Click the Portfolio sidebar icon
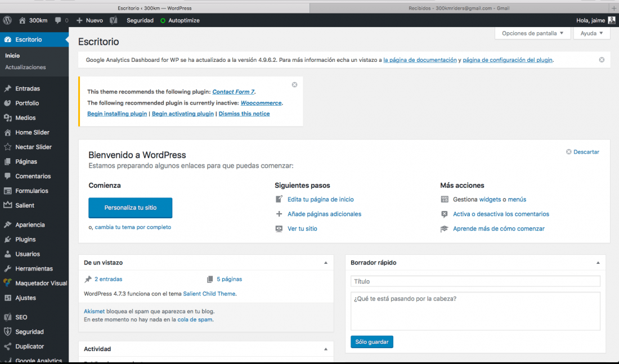619x364 pixels. coord(7,103)
